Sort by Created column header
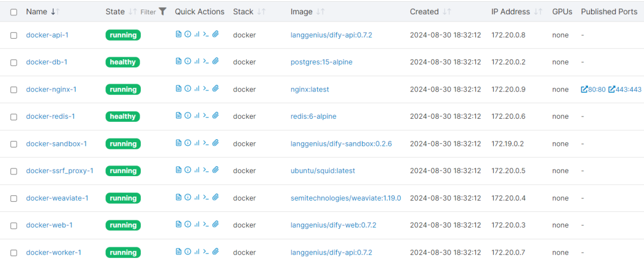The height and width of the screenshot is (264, 644). tap(424, 11)
